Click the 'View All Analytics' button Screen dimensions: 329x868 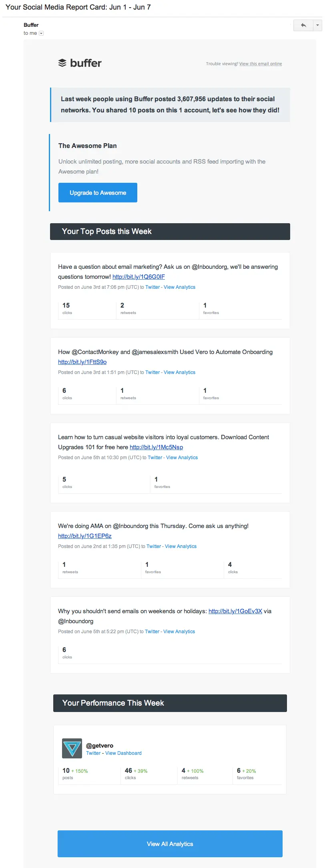pyautogui.click(x=170, y=844)
